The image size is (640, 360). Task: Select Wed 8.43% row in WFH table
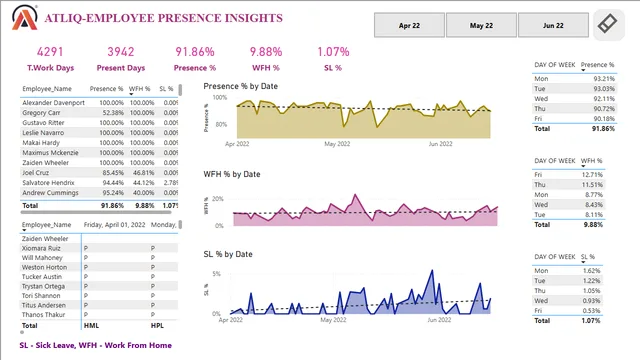[568, 204]
